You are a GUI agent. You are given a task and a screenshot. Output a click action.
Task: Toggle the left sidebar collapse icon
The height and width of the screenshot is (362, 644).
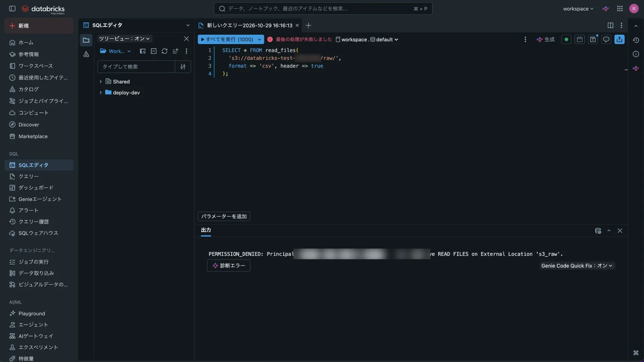(x=12, y=9)
